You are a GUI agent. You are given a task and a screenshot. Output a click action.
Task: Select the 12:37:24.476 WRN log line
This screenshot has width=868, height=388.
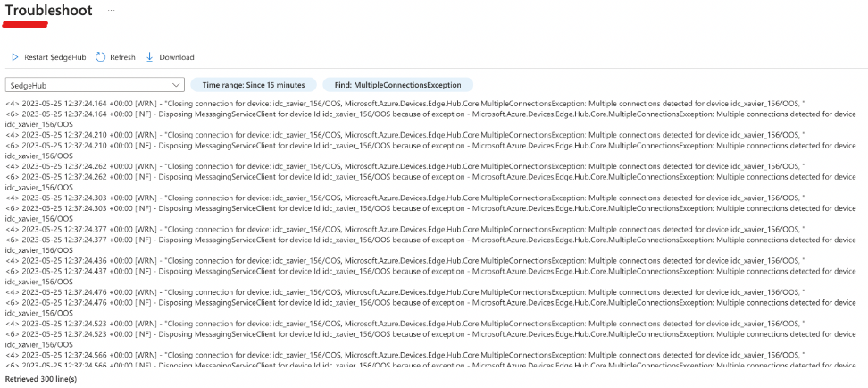pos(405,291)
